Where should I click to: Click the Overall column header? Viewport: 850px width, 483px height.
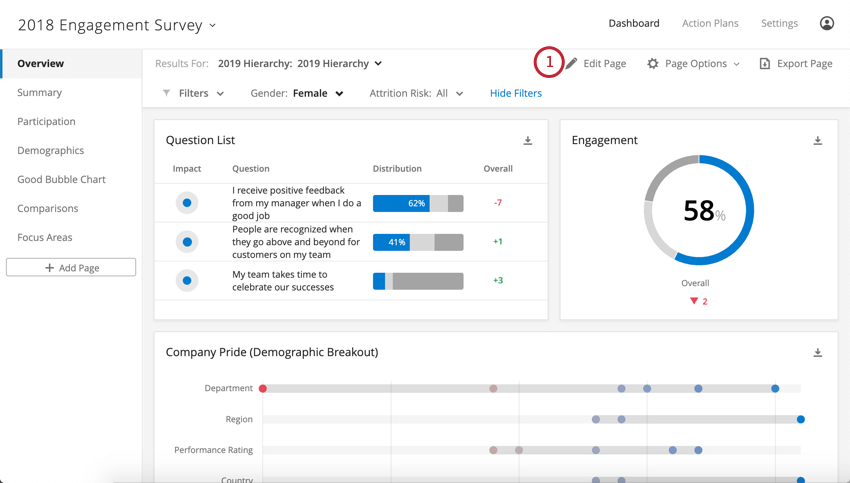tap(498, 169)
